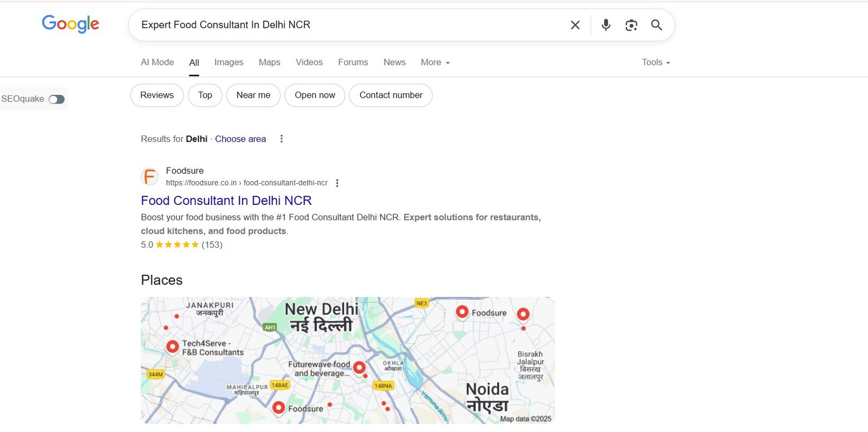The image size is (868, 432).
Task: Apply the Contact number filter chip
Action: point(391,95)
